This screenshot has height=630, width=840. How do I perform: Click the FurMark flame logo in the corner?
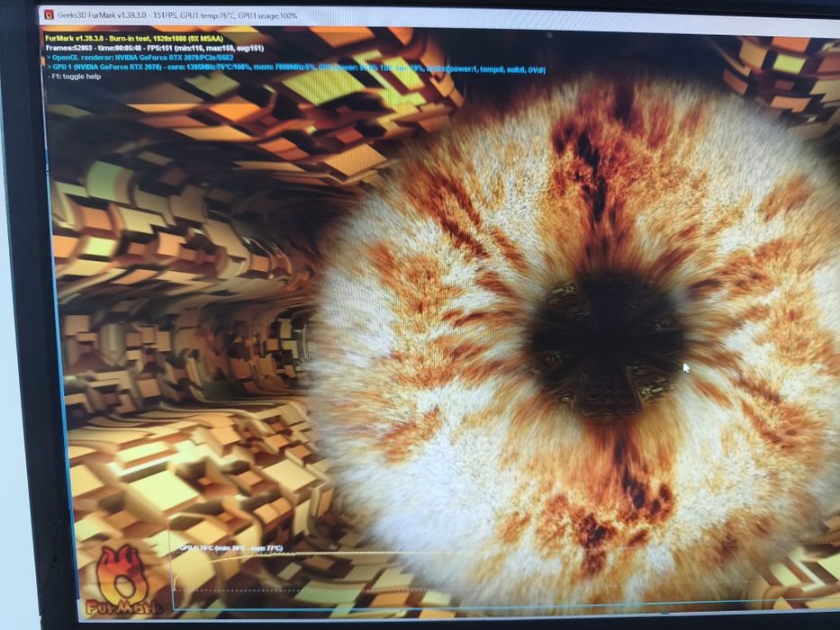click(x=122, y=580)
